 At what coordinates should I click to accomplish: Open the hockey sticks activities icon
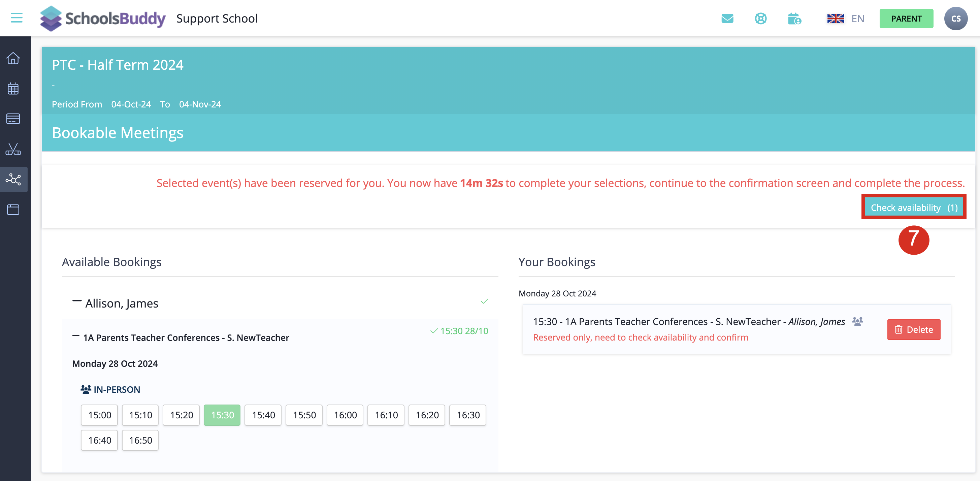(13, 149)
